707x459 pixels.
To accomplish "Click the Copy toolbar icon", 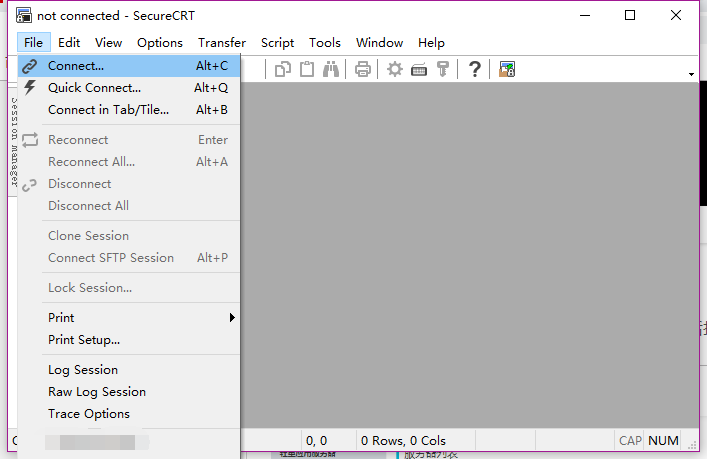I will coord(283,69).
